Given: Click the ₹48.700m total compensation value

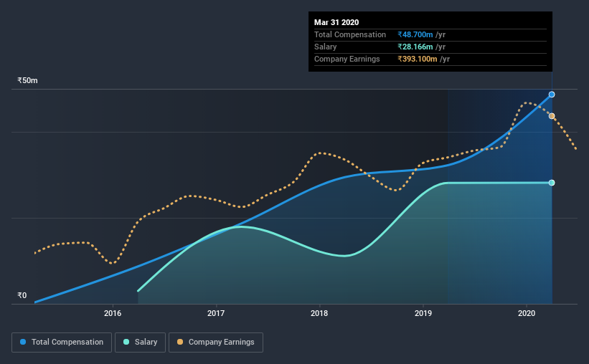Looking at the screenshot, I should tap(415, 34).
